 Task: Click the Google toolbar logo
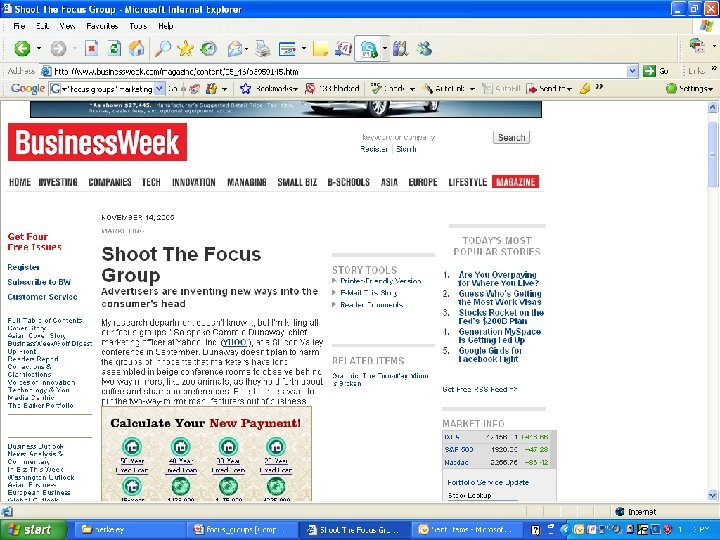pyautogui.click(x=28, y=88)
